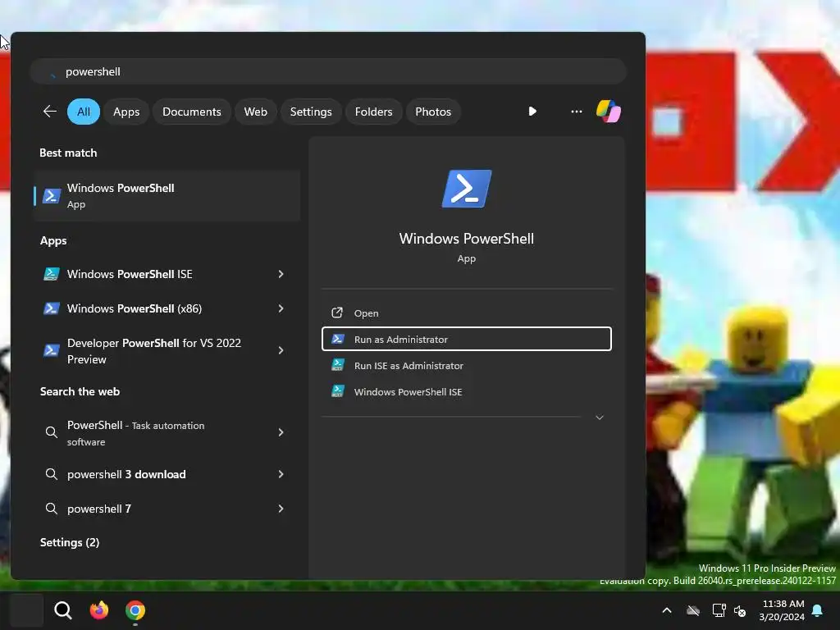Click Open in the PowerShell preview pane

(467, 313)
